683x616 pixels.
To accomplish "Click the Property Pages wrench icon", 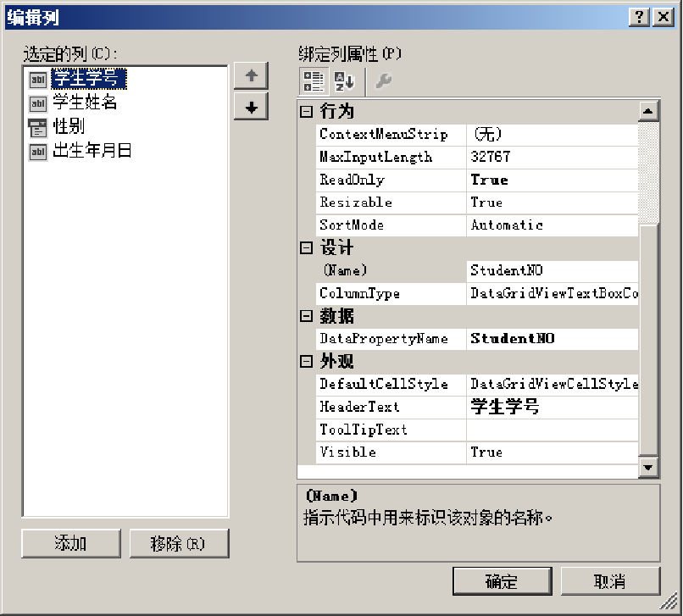I will click(383, 81).
